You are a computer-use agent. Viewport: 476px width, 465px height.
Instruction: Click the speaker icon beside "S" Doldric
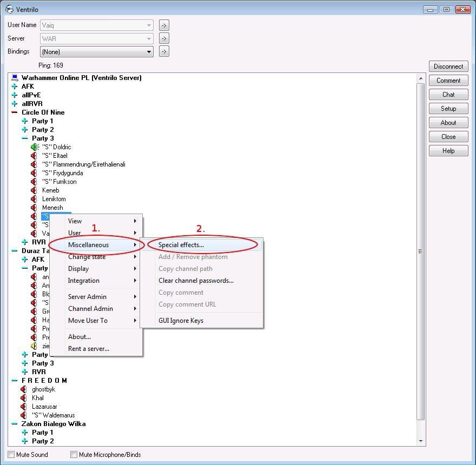[x=35, y=147]
